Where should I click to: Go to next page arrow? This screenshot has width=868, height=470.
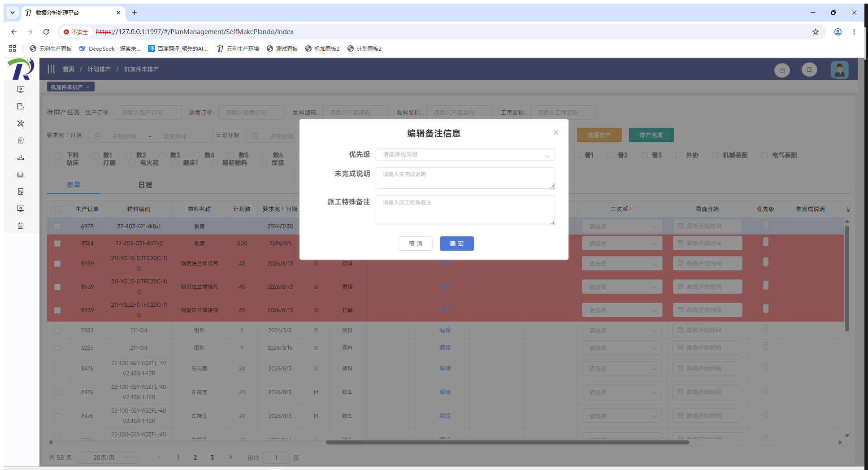230,457
